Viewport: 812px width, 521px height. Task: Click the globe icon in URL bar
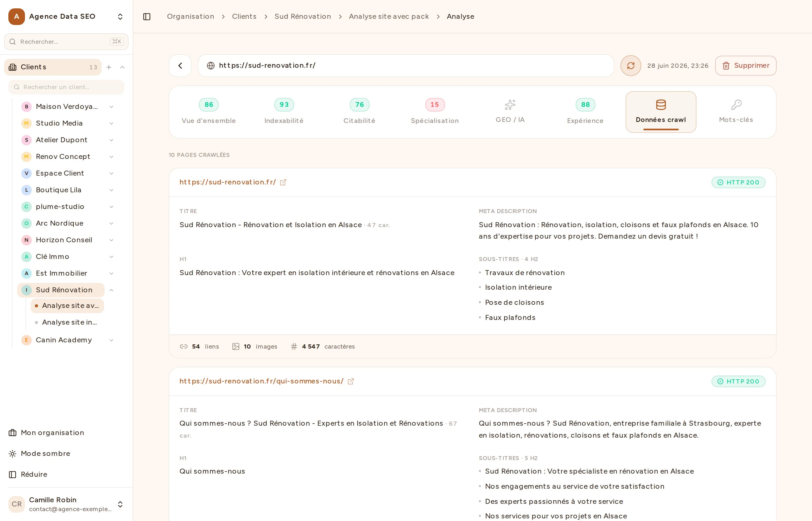pos(211,66)
